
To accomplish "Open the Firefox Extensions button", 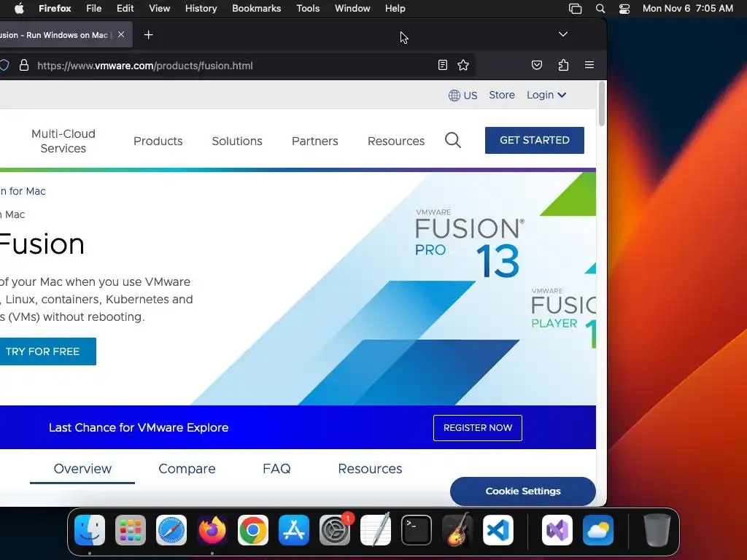I will (564, 65).
